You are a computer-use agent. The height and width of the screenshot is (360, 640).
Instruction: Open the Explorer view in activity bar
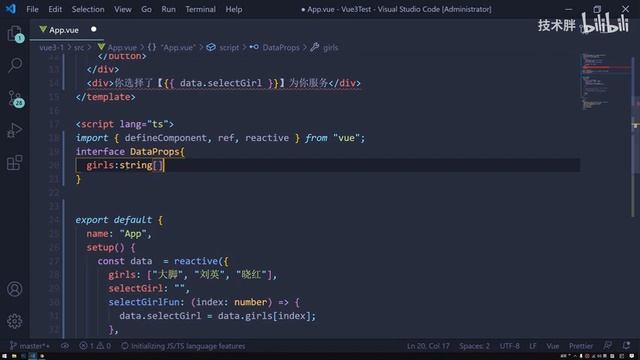15,33
